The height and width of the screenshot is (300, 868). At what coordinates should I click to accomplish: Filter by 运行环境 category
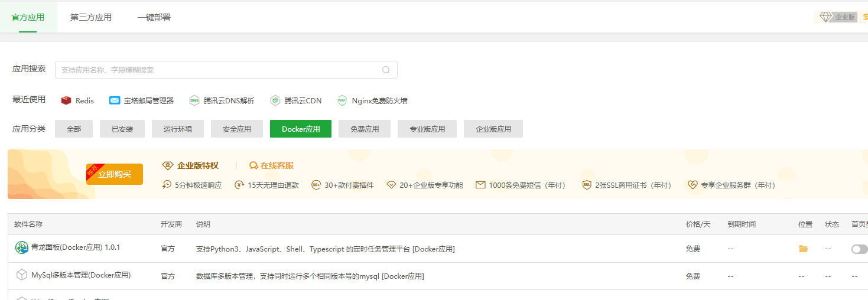click(178, 129)
